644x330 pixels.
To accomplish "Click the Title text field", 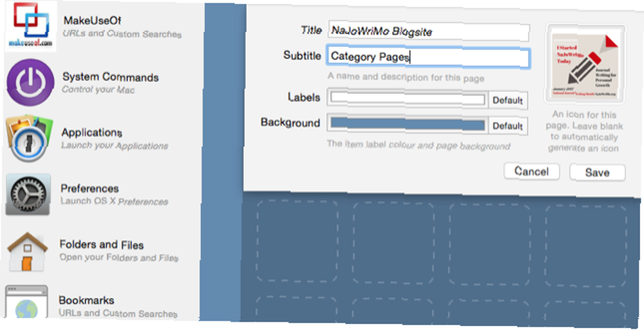I will tap(428, 31).
